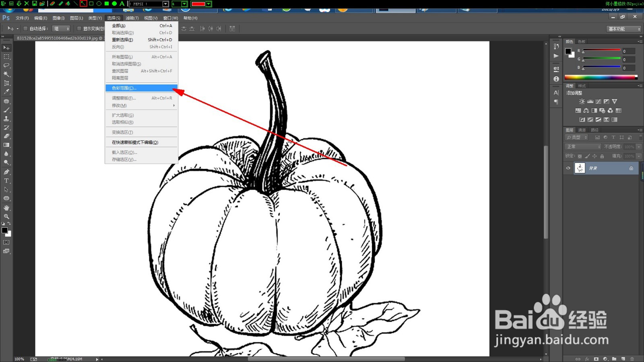Select the Magic Wand tool
This screenshot has width=644, height=362.
coord(6,74)
